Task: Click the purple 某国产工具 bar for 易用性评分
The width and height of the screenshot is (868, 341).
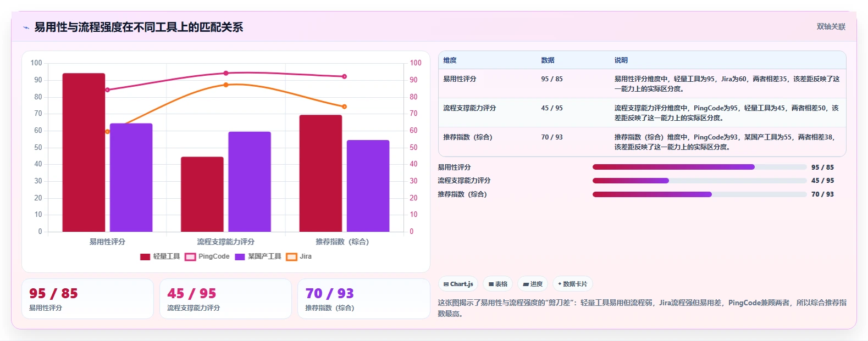Action: (131, 177)
